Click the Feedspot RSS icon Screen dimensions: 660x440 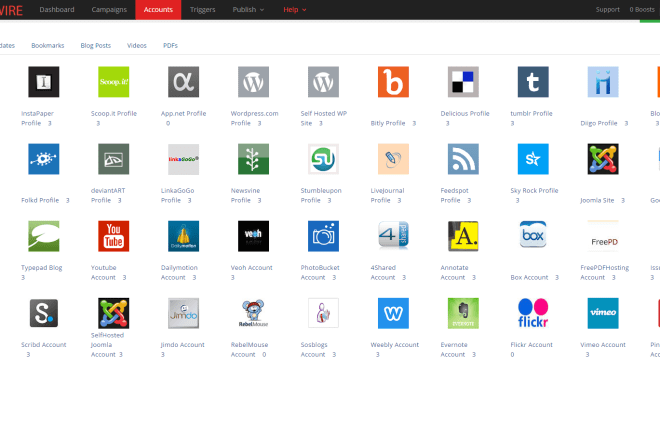click(x=463, y=159)
